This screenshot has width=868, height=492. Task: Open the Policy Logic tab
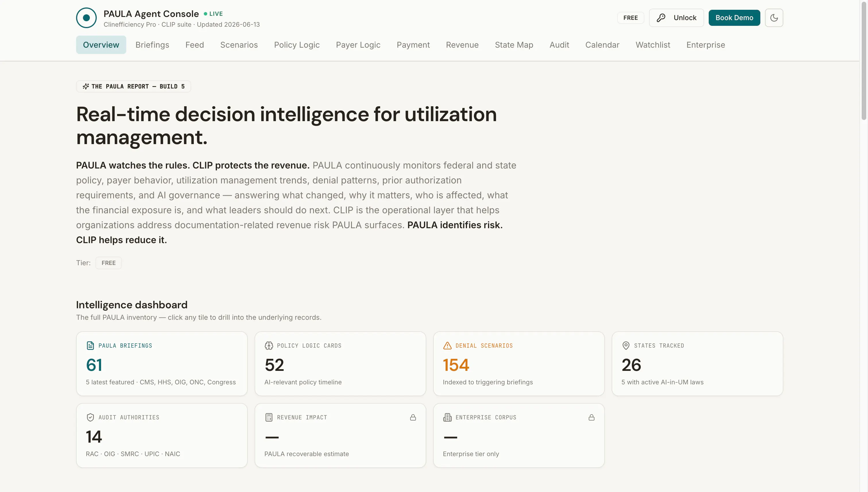point(297,45)
